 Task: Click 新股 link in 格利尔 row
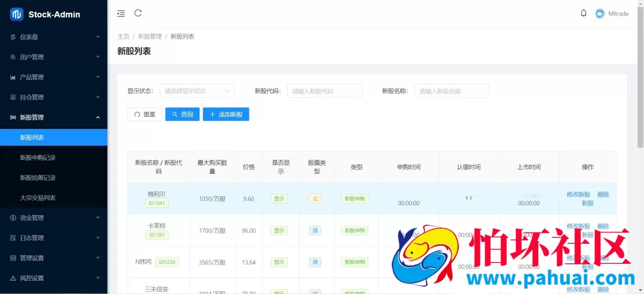pos(587,203)
